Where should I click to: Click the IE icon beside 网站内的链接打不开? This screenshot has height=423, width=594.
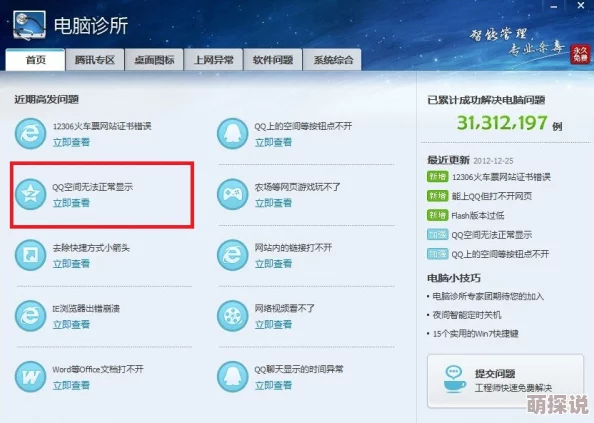(x=232, y=255)
